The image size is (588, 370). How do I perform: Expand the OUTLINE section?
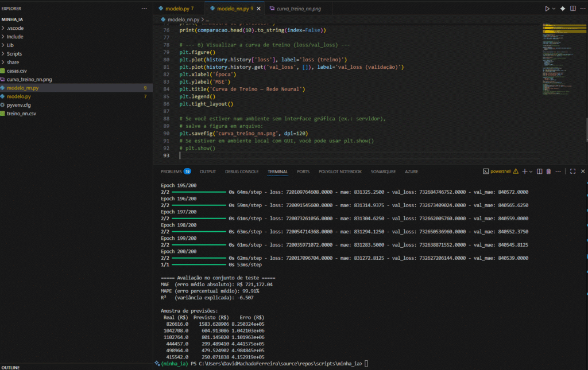11,367
